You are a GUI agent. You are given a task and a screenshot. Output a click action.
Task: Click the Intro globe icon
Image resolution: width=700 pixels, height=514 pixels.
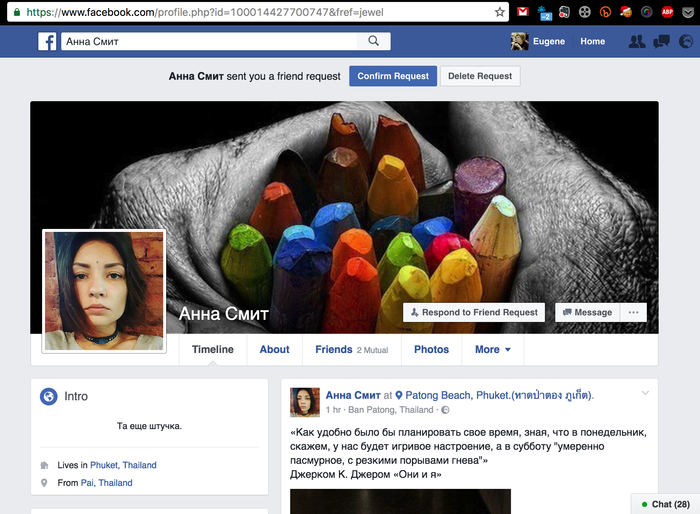(x=49, y=396)
